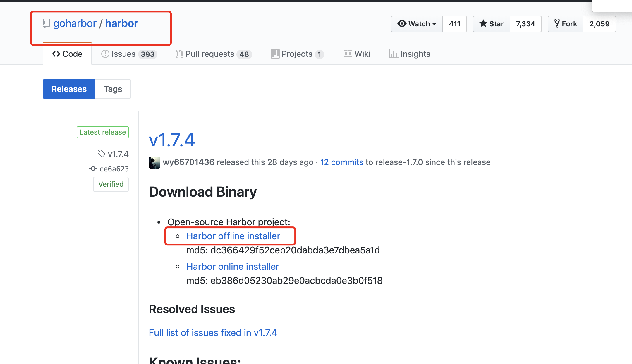Open wy65701436 user avatar

coord(154,162)
